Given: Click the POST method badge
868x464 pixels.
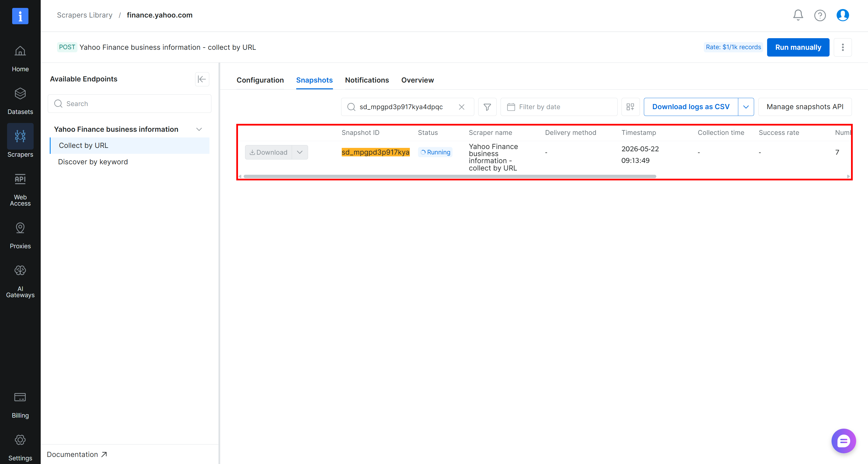Looking at the screenshot, I should point(67,47).
